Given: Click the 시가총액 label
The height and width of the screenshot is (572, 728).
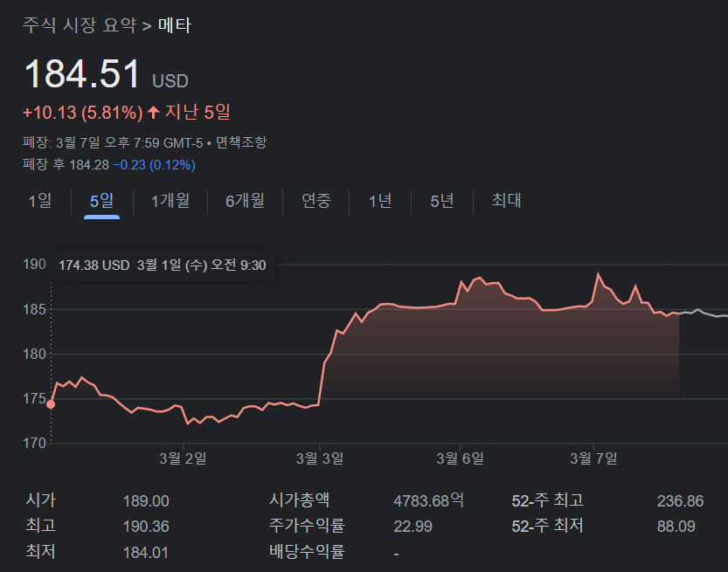Looking at the screenshot, I should point(299,500).
